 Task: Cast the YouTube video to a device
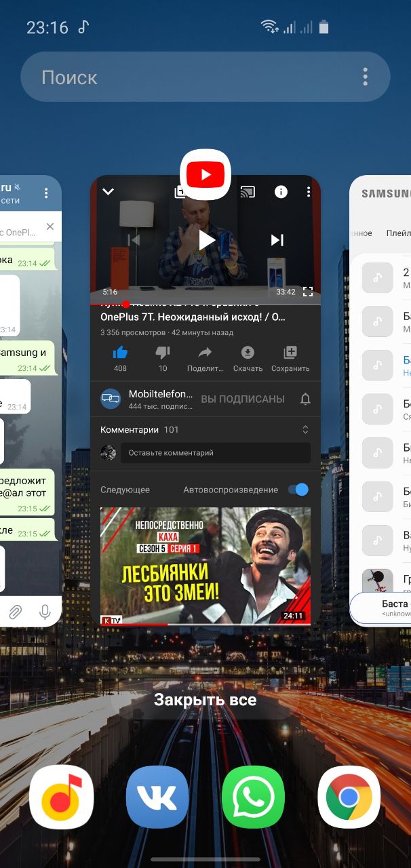click(248, 192)
